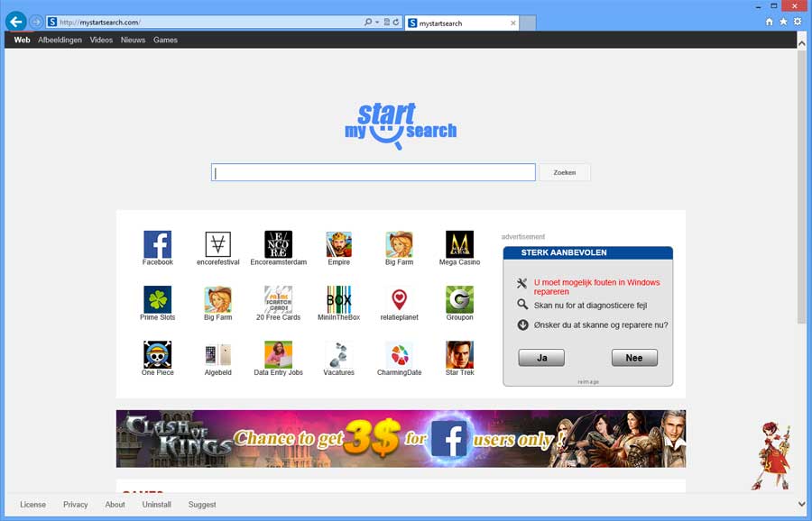Screen dimensions: 812x521
Task: Click the scrollbar up arrow
Action: click(x=802, y=44)
